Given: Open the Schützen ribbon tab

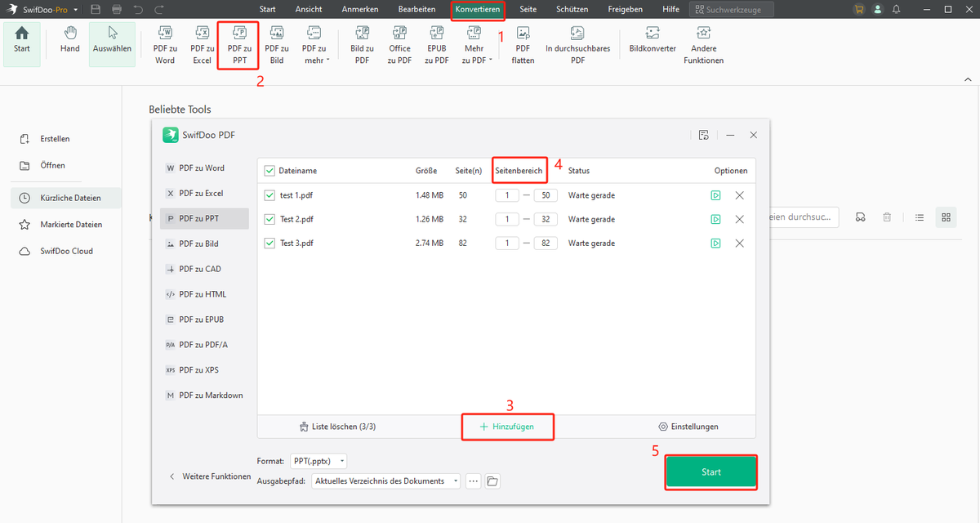Looking at the screenshot, I should tap(572, 9).
